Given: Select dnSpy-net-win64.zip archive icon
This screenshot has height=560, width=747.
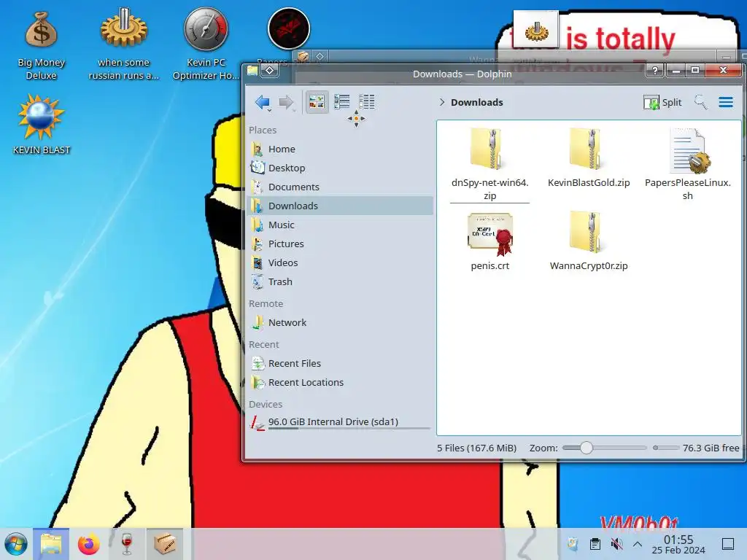Looking at the screenshot, I should (x=487, y=149).
